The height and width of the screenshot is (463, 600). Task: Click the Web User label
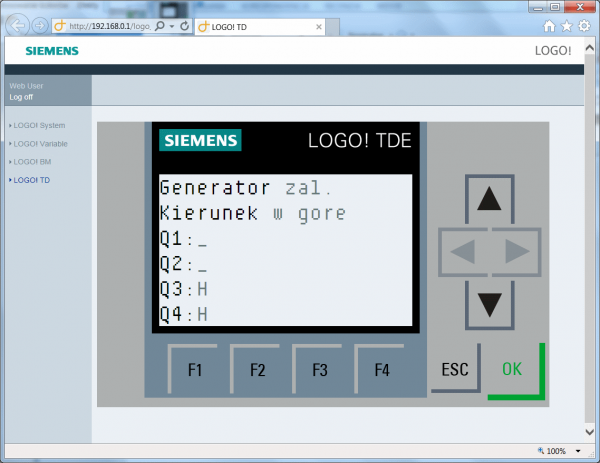[26, 86]
